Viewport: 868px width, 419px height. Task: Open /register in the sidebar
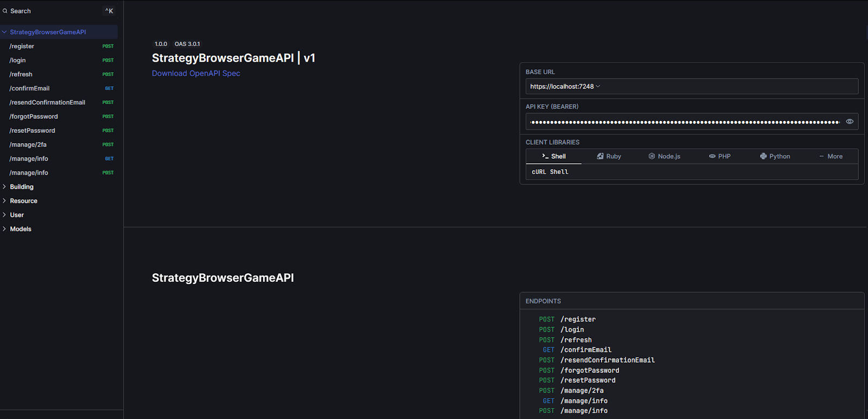[59, 46]
